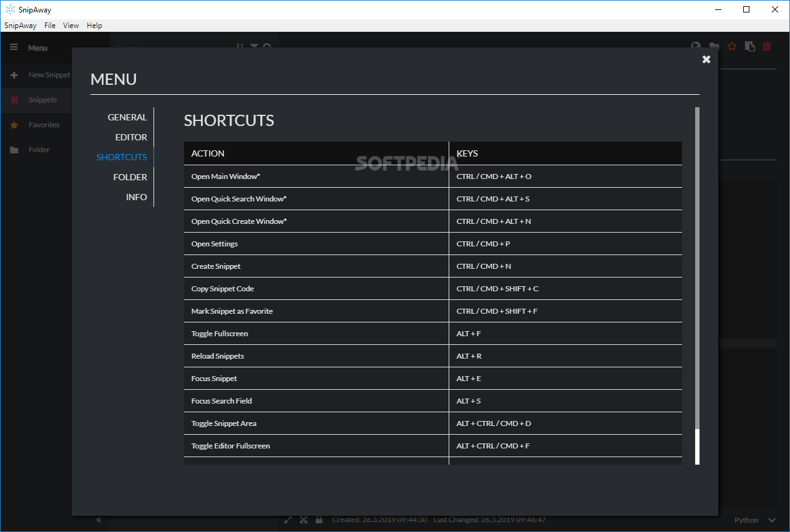Image resolution: width=790 pixels, height=532 pixels.
Task: Click the SHORTCUTS section heading
Action: tap(229, 120)
